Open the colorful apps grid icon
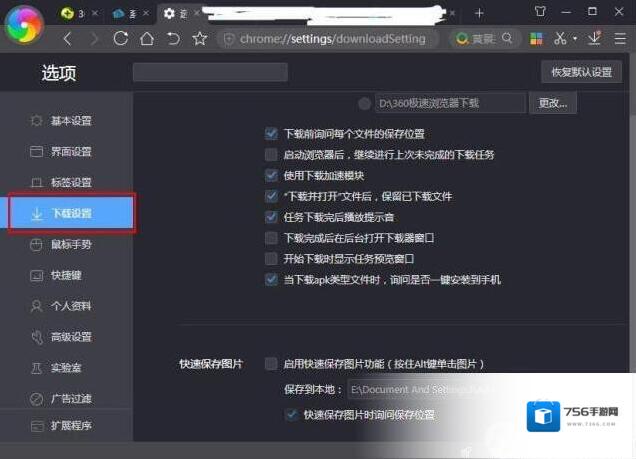The height and width of the screenshot is (459, 636). pos(536,39)
